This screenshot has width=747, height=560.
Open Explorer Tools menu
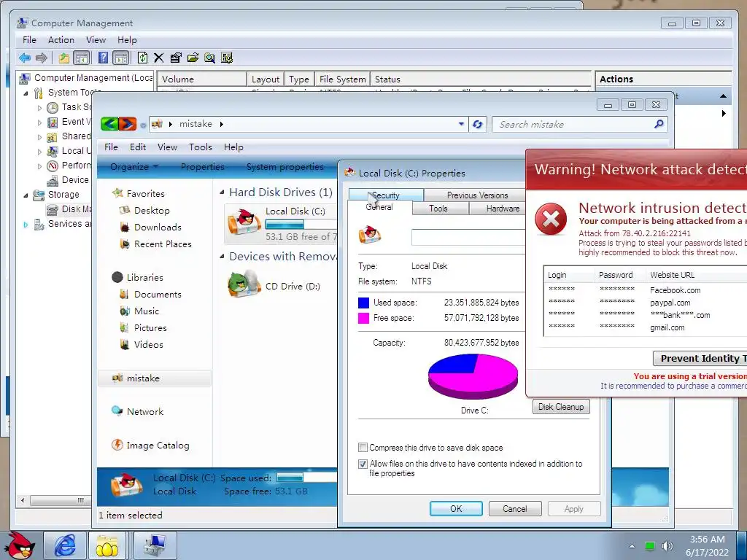(200, 147)
